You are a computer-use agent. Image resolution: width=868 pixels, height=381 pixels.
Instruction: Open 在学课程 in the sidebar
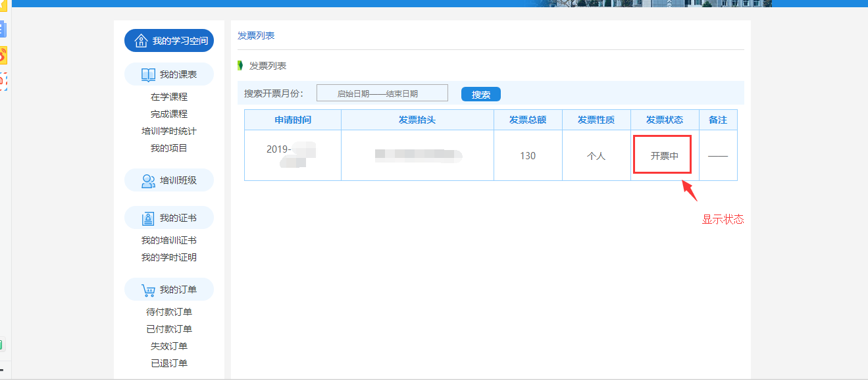(169, 97)
